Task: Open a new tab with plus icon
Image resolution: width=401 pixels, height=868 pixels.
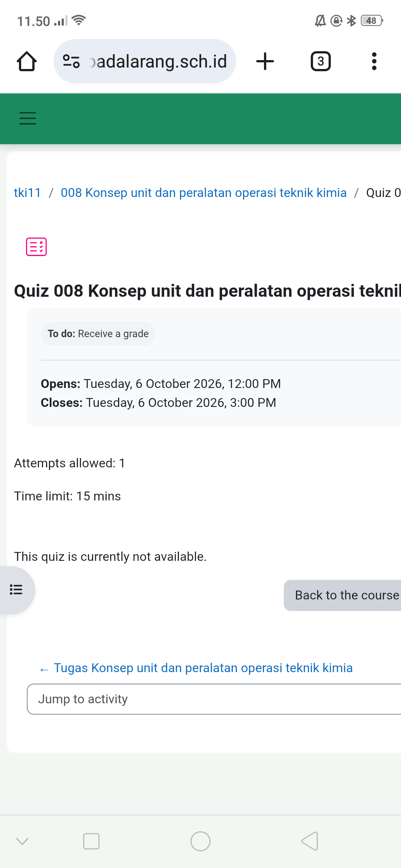Action: (x=265, y=61)
